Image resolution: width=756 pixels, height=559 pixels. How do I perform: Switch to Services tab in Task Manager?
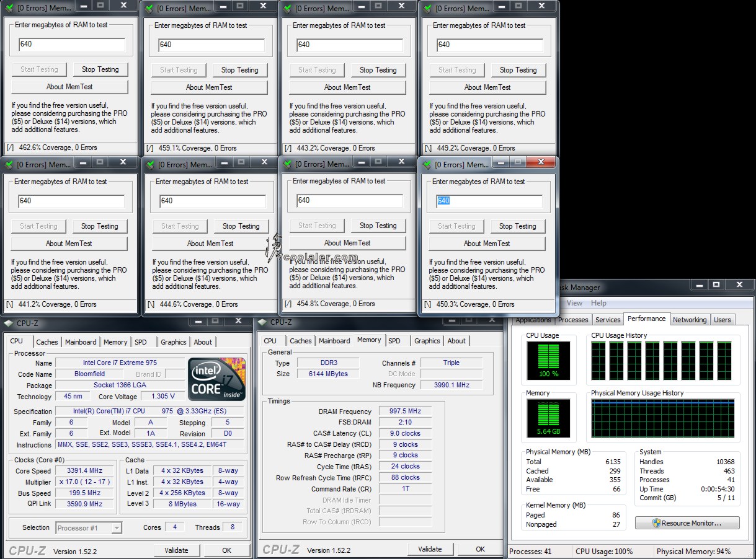(x=608, y=320)
